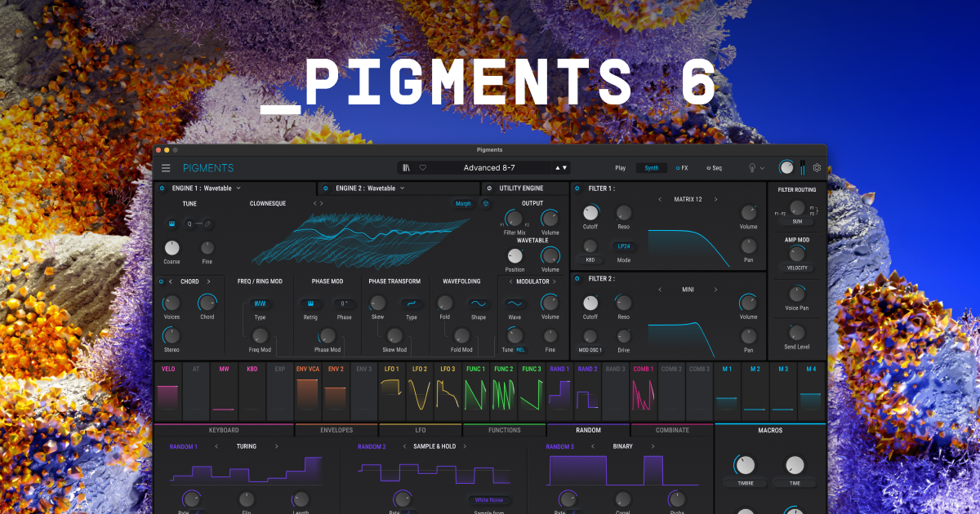Screen dimensions: 980x514
Task: Click the Phase value field showing 0°
Action: [344, 304]
